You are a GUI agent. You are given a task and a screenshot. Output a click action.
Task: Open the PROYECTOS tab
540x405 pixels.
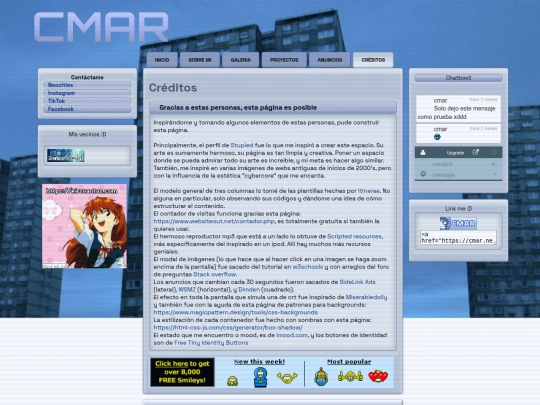(x=284, y=60)
